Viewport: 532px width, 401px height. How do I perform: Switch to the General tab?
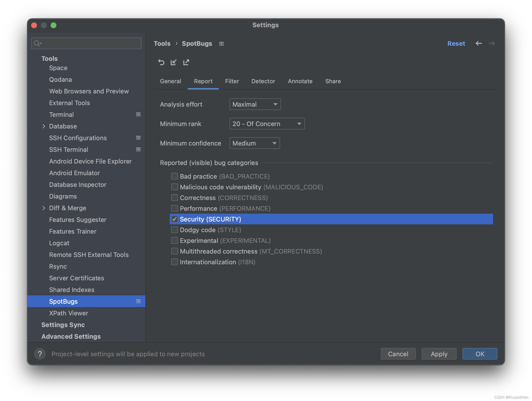[x=170, y=81]
